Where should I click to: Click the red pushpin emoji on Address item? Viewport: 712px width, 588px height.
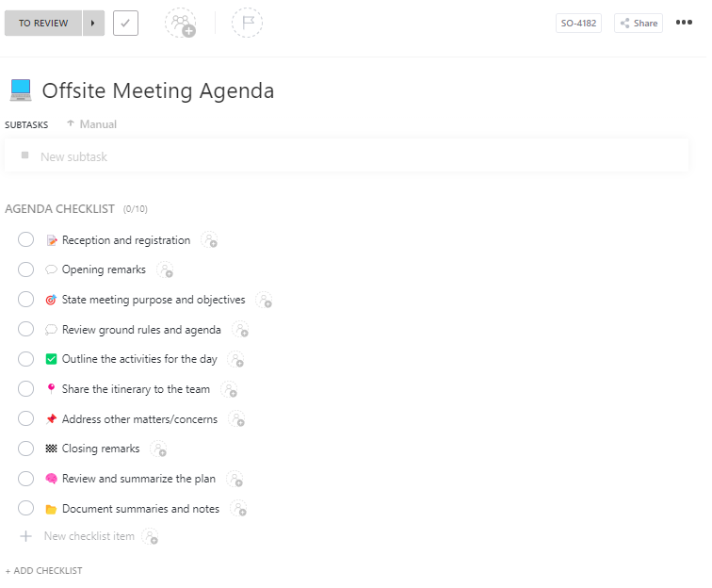pos(51,418)
